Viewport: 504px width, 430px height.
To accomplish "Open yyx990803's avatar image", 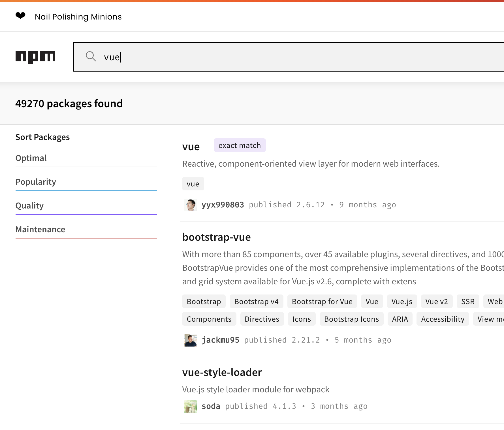I will coord(191,205).
